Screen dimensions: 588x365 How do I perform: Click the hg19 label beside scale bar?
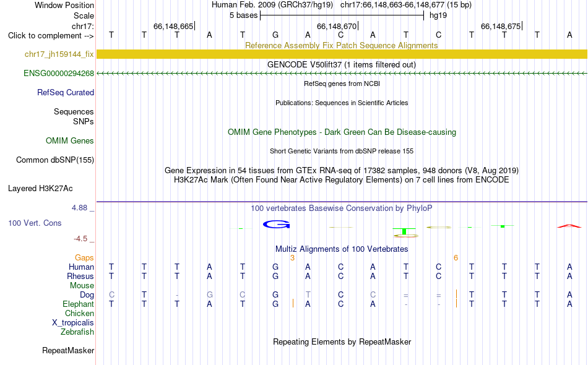click(x=438, y=15)
